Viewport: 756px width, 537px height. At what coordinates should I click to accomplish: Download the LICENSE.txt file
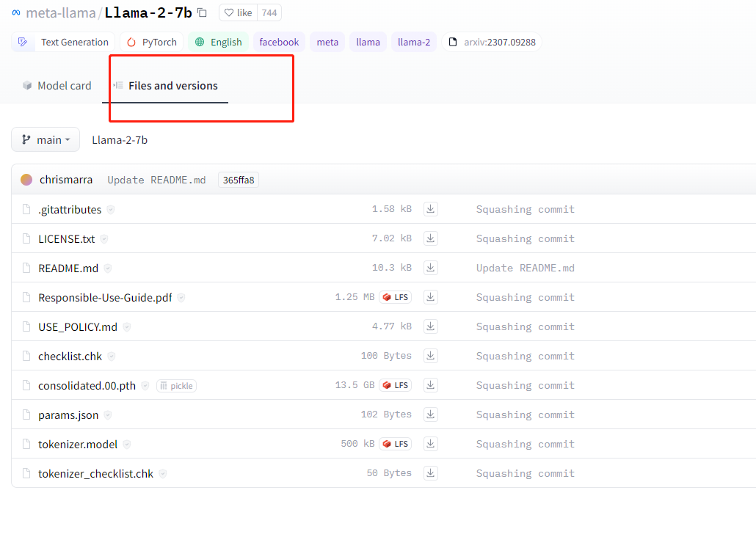pyautogui.click(x=431, y=238)
